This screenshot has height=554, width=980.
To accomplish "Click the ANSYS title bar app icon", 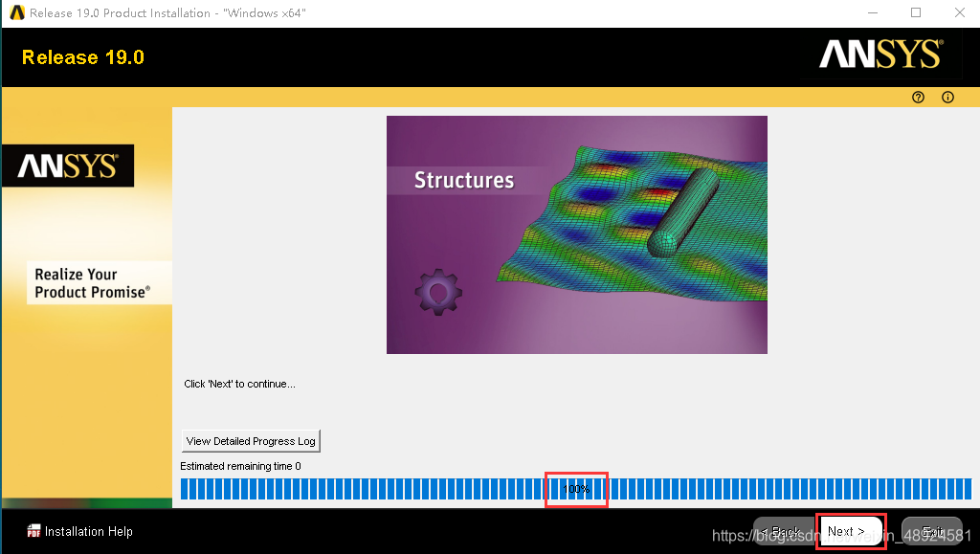I will [x=17, y=12].
